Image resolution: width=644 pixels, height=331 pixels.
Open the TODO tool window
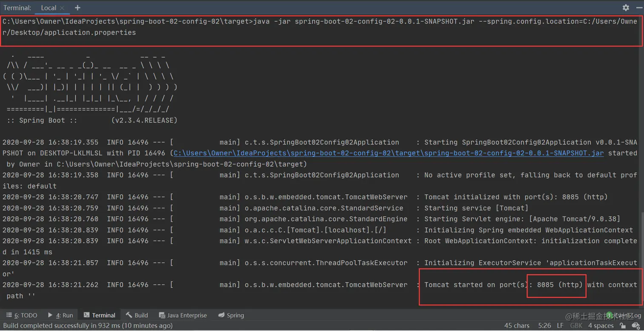[22, 315]
